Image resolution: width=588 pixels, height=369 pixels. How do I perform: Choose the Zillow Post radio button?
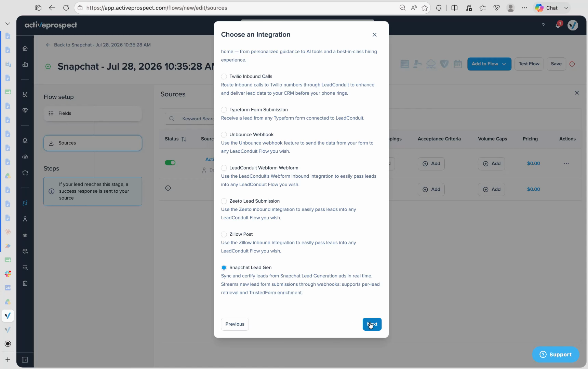pyautogui.click(x=224, y=234)
